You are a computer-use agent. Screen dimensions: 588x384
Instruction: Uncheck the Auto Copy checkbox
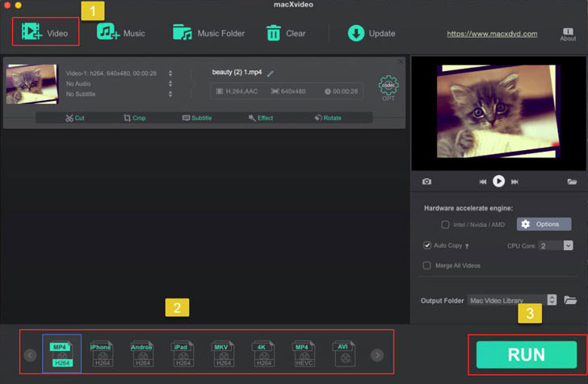[x=427, y=245]
